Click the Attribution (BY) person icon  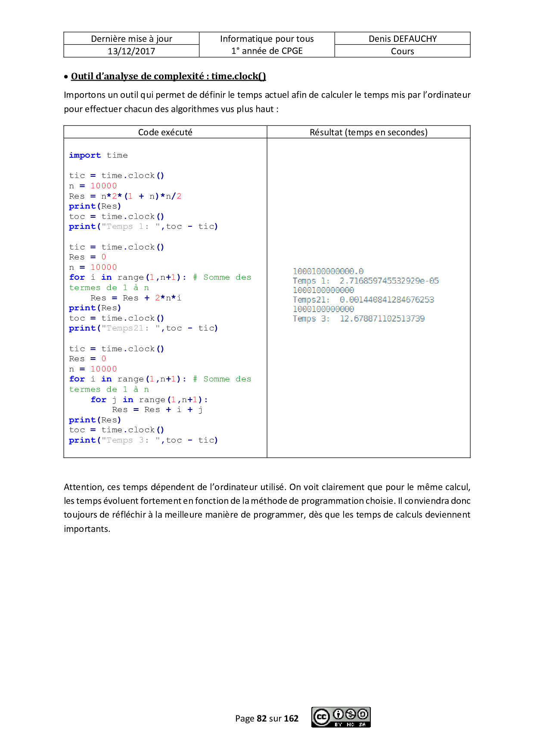click(x=339, y=714)
